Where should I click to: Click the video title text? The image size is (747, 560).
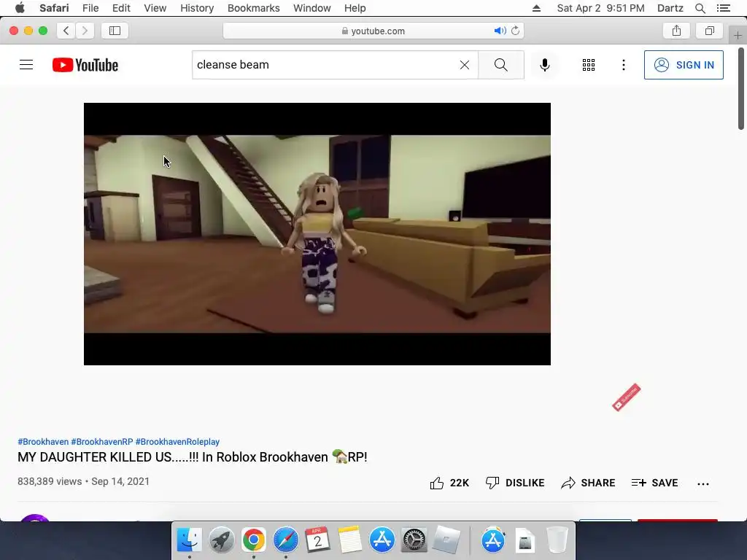pos(193,457)
